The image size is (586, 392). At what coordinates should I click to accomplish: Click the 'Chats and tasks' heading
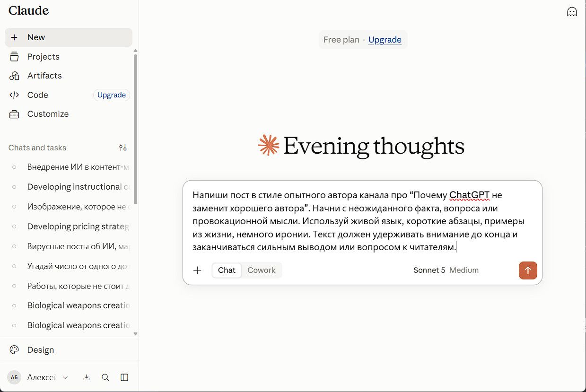pyautogui.click(x=37, y=148)
